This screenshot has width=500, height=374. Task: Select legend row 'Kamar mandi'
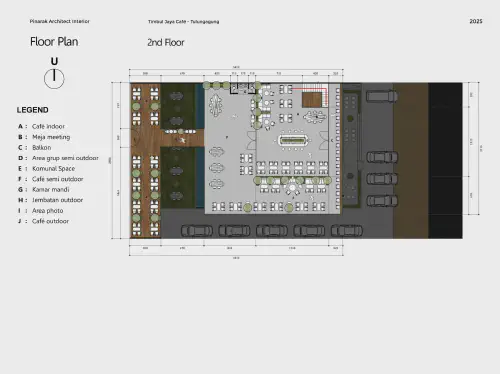point(44,190)
